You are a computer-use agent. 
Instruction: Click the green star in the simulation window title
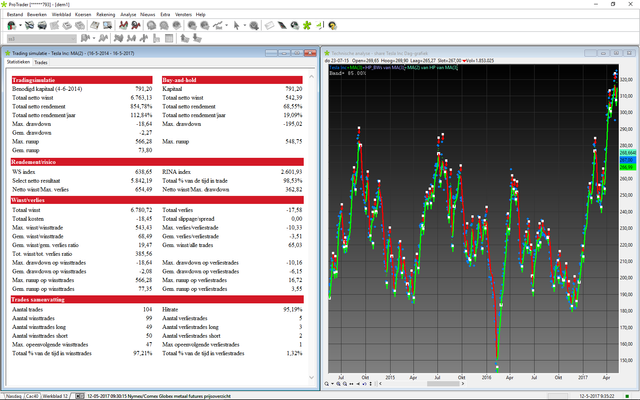tap(7, 53)
